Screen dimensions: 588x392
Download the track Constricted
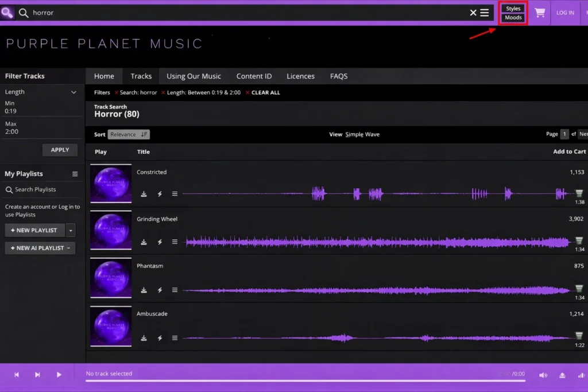tap(144, 194)
